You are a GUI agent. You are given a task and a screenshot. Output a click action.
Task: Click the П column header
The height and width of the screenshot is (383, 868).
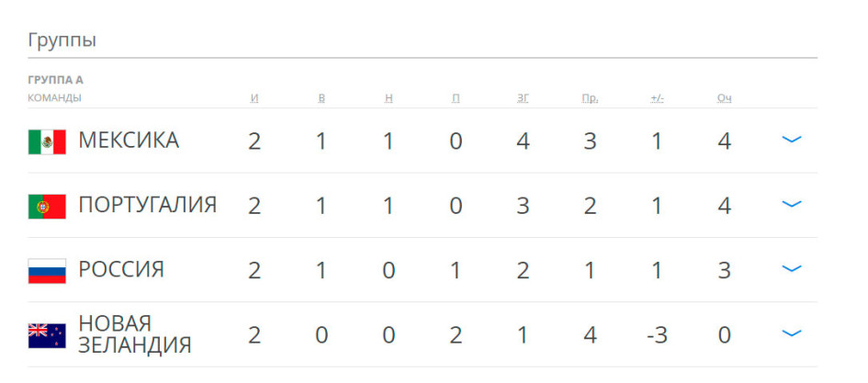pyautogui.click(x=456, y=98)
